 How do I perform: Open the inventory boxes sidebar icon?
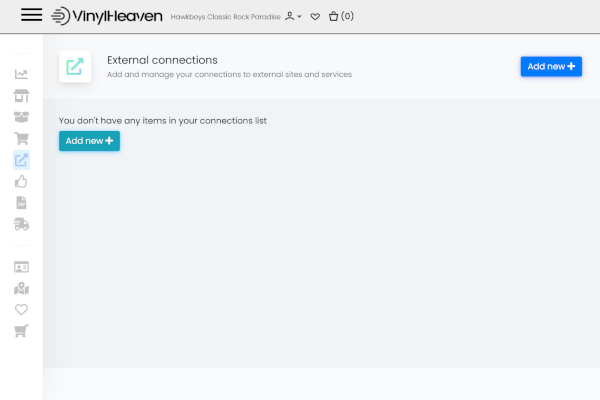pos(21,117)
